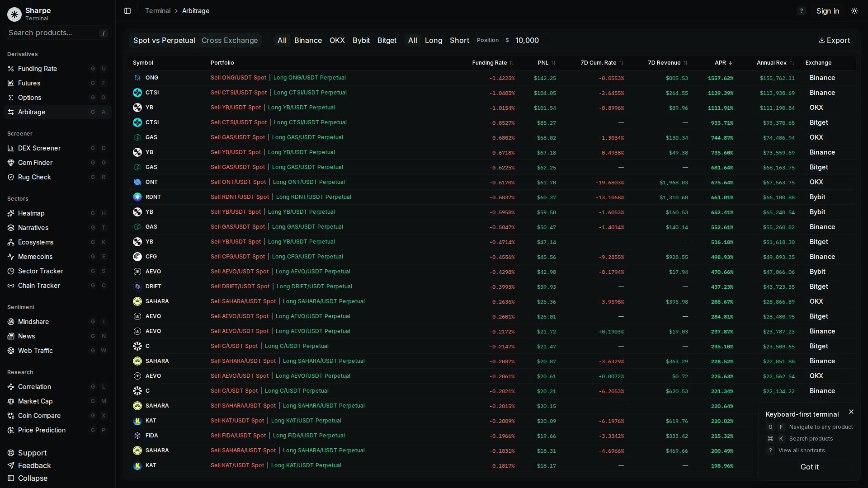Toggle the sidebar panel icon
This screenshot has height=488, width=868.
[127, 11]
